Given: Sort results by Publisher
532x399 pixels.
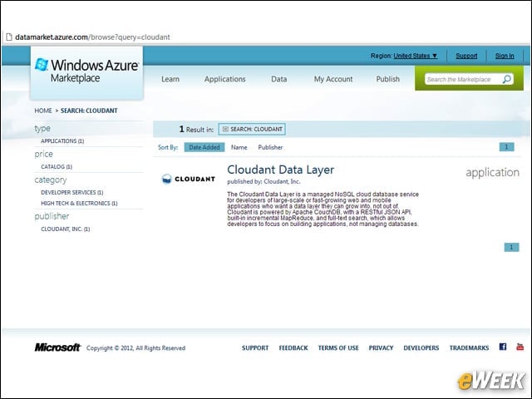Looking at the screenshot, I should (x=270, y=147).
